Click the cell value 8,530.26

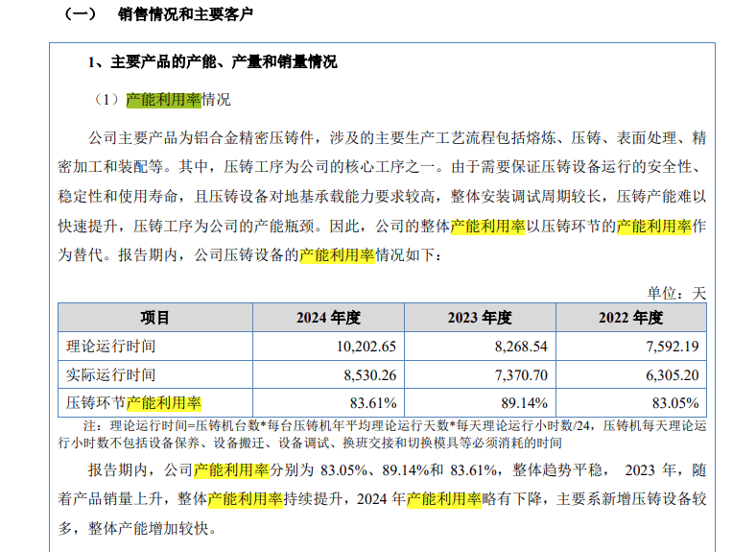coord(366,374)
